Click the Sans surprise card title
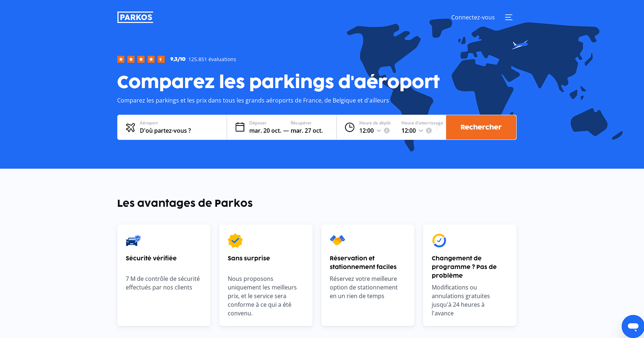 point(249,258)
